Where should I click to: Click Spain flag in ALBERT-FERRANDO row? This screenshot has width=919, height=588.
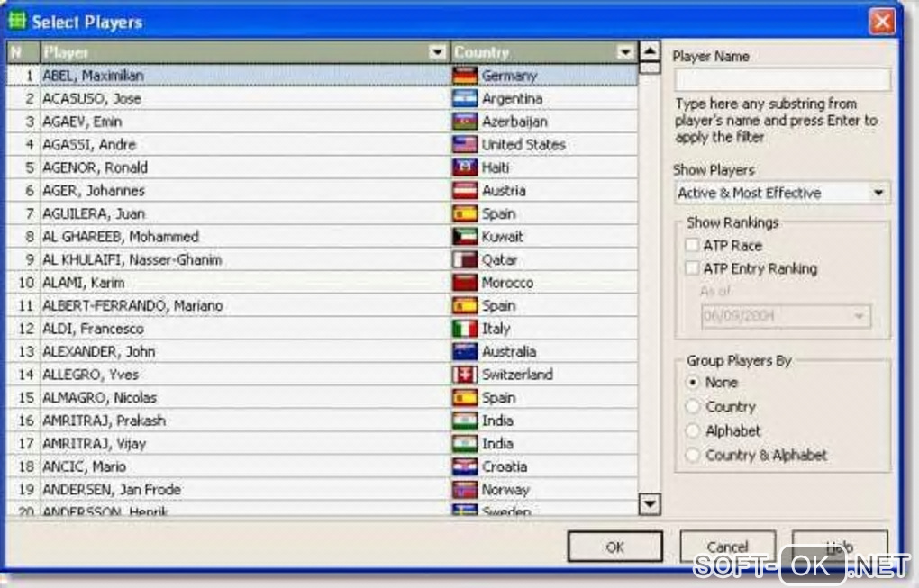(465, 305)
